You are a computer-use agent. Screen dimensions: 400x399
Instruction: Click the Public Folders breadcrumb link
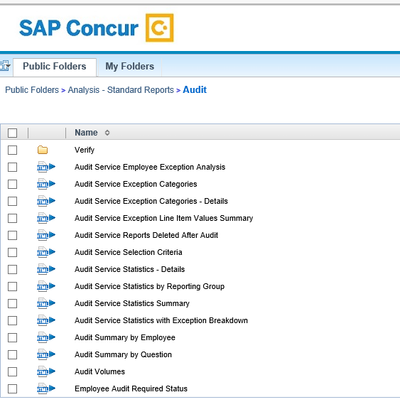(32, 90)
